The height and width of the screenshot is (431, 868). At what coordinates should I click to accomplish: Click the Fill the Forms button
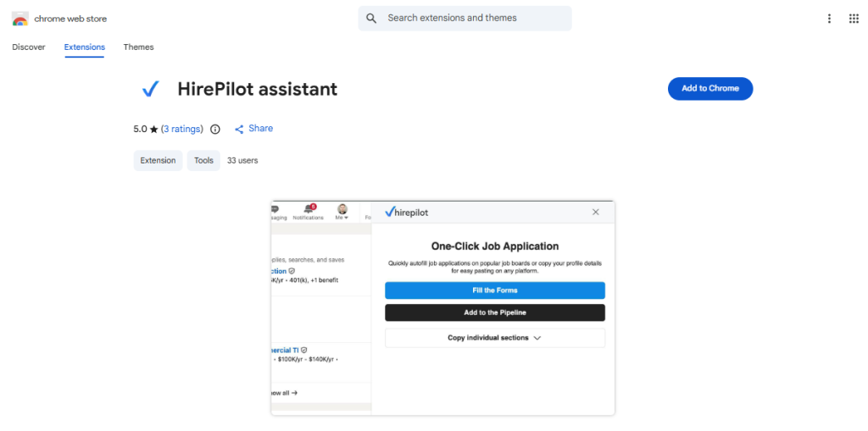click(495, 290)
